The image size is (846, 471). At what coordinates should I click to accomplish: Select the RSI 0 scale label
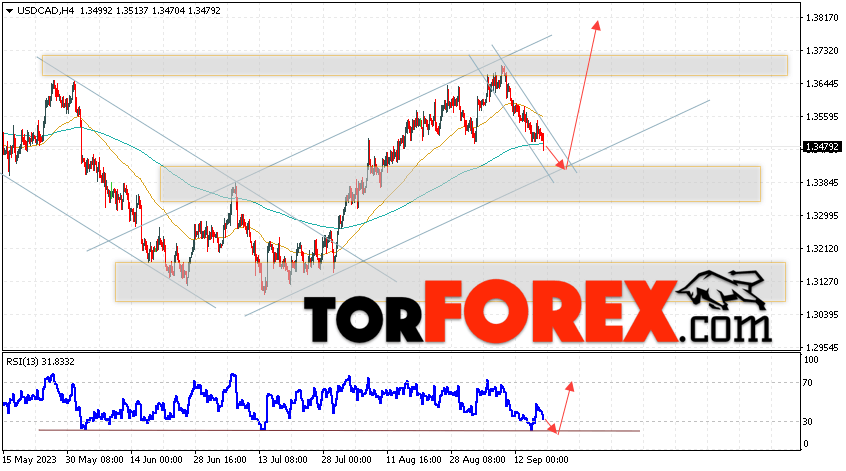point(806,444)
